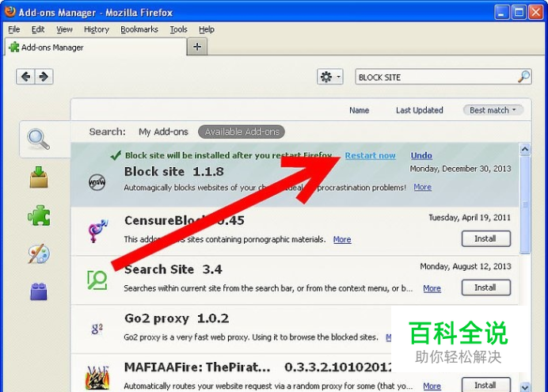
Task: Click scrollbar up arrow in results list
Action: [524, 150]
